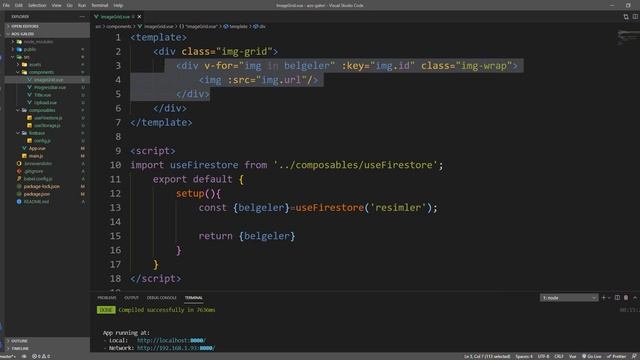Open ImageGrid.vue in the explorer tree
This screenshot has width=640, height=360.
pos(47,80)
